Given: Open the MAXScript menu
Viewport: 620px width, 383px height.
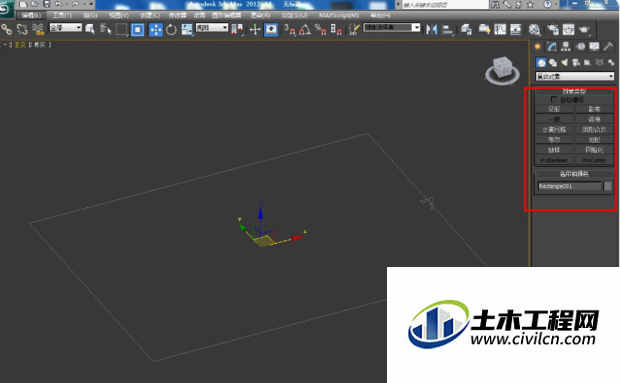Looking at the screenshot, I should click(x=339, y=15).
